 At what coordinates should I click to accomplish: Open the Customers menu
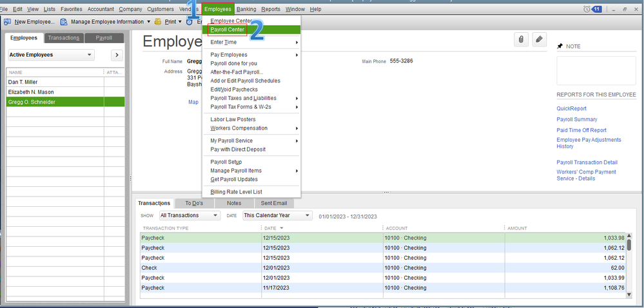[x=160, y=9]
